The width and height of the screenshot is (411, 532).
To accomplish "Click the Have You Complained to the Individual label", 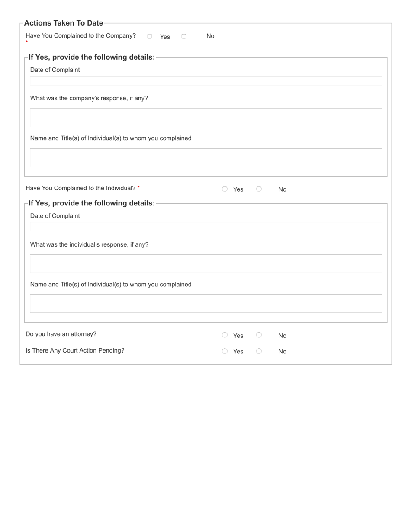I will coord(80,188).
